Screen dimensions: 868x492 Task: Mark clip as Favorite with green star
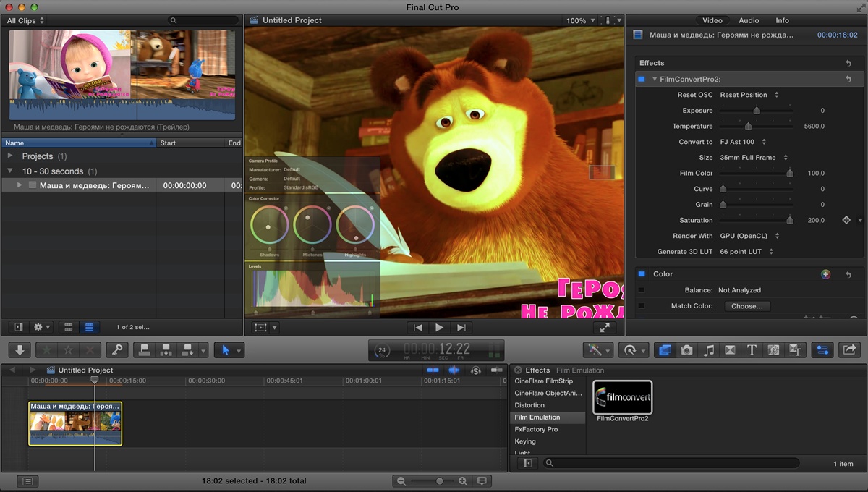pos(46,349)
